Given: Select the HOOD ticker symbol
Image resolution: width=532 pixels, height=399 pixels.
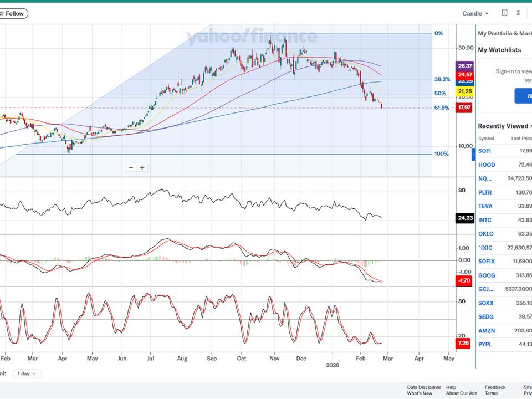Looking at the screenshot, I should click(x=487, y=165).
